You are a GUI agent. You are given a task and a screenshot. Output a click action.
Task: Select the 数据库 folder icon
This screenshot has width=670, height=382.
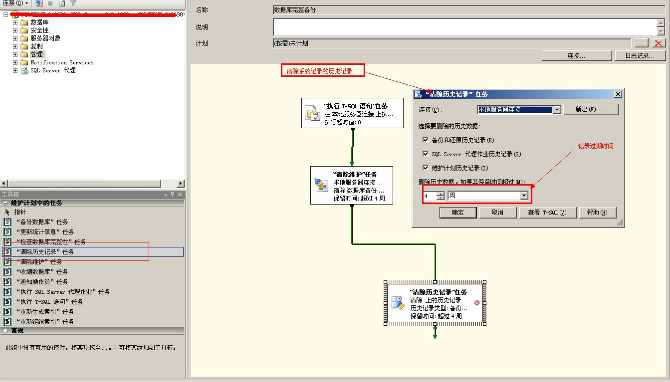pyautogui.click(x=24, y=22)
